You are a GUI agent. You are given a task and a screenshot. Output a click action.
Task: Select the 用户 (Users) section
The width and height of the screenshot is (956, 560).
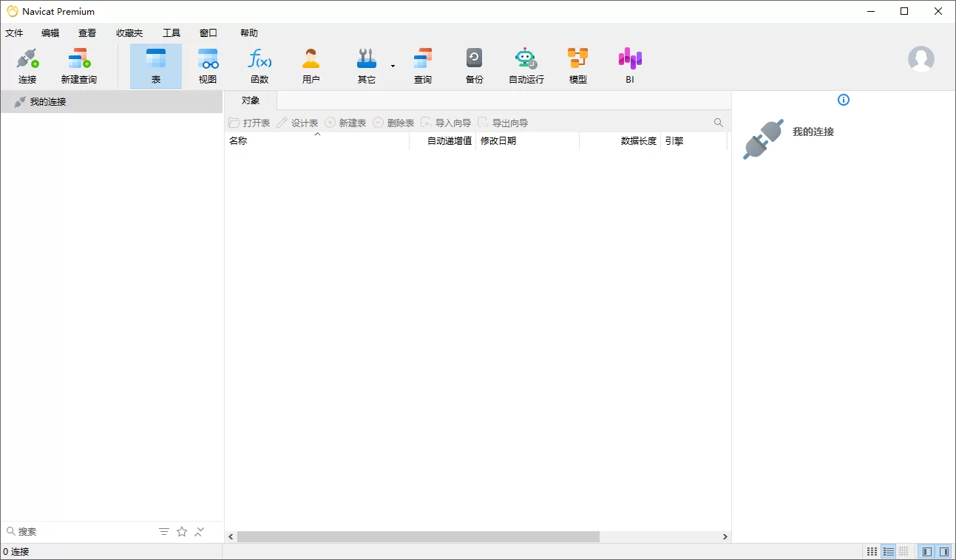coord(311,64)
